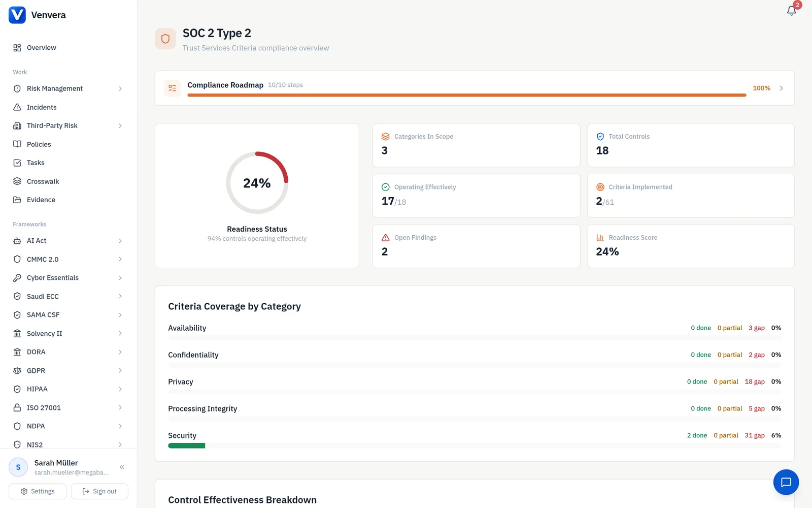Screen dimensions: 812x508
Task: Click Privacy coverage row label
Action: pos(181,382)
